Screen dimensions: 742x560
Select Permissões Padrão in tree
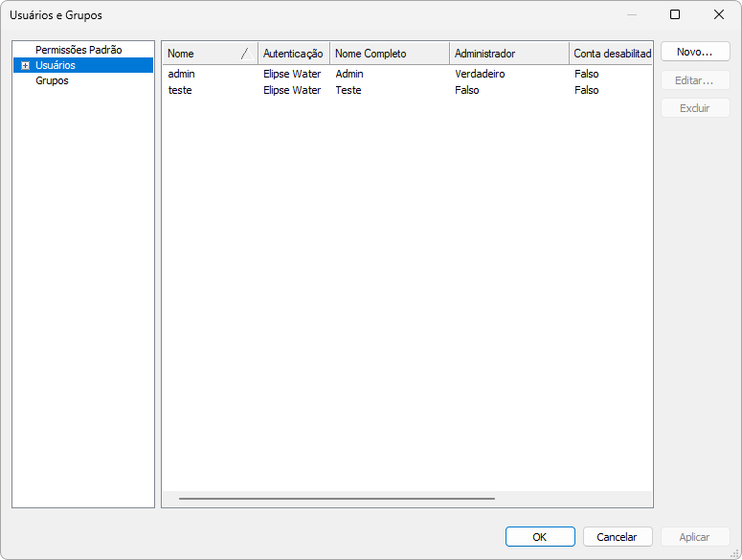(x=79, y=50)
